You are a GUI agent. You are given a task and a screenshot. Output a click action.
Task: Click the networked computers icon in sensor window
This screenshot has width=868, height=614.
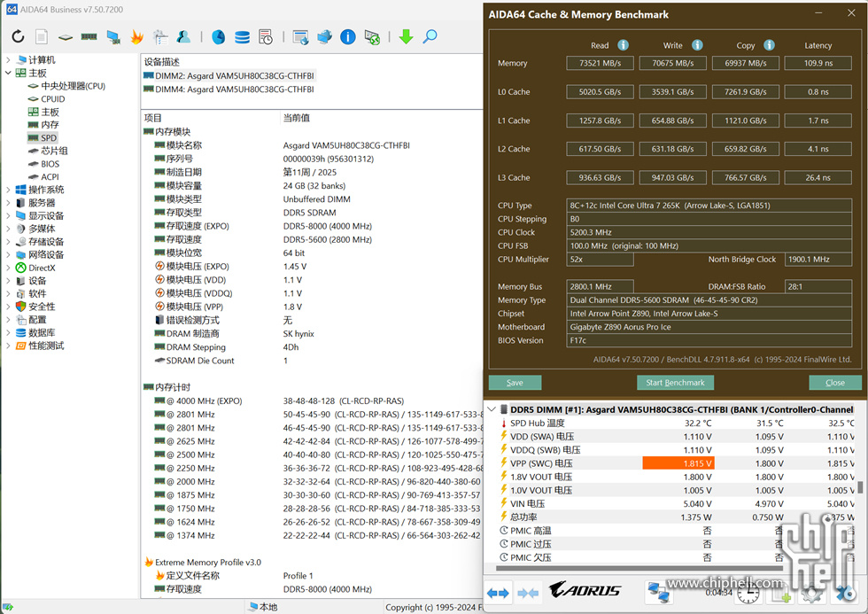(x=658, y=593)
